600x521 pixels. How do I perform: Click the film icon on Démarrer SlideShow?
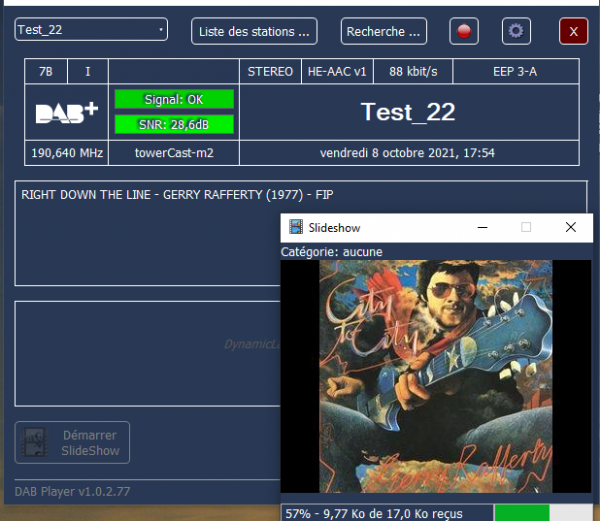[x=34, y=442]
